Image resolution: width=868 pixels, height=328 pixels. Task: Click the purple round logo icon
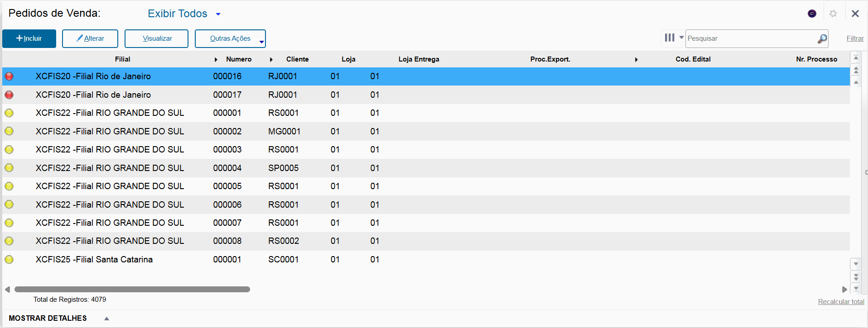point(812,14)
